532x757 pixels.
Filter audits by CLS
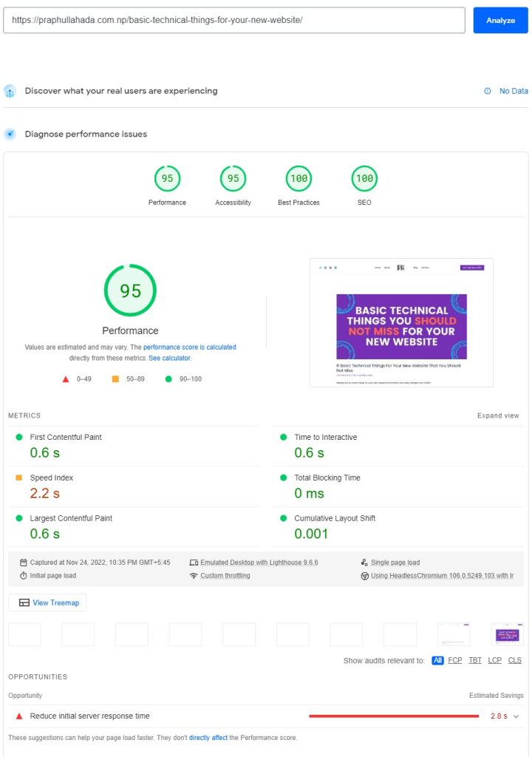coord(514,660)
